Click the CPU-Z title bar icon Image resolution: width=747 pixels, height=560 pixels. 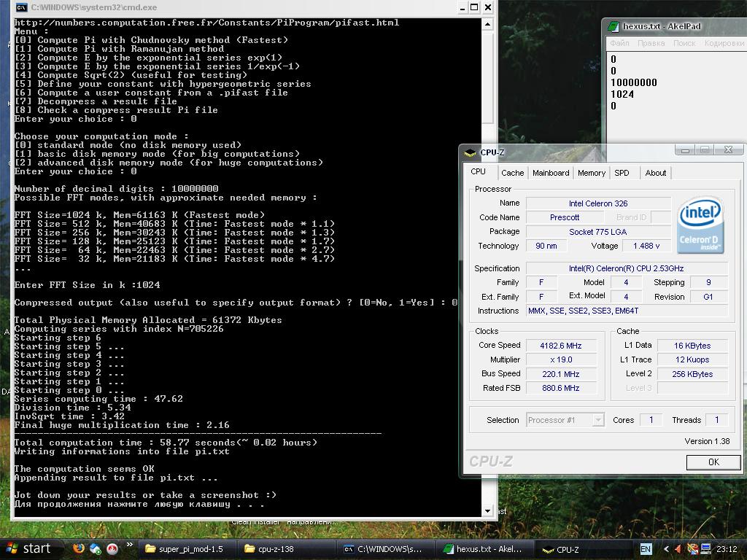click(471, 152)
